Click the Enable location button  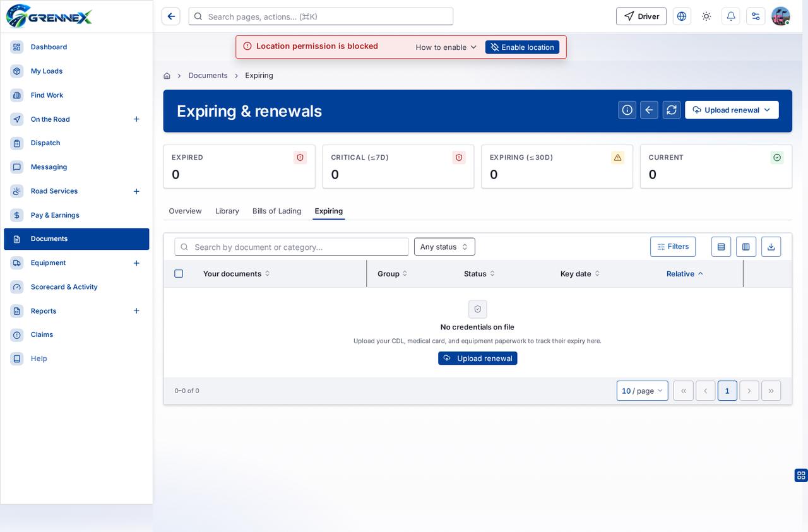(x=522, y=47)
